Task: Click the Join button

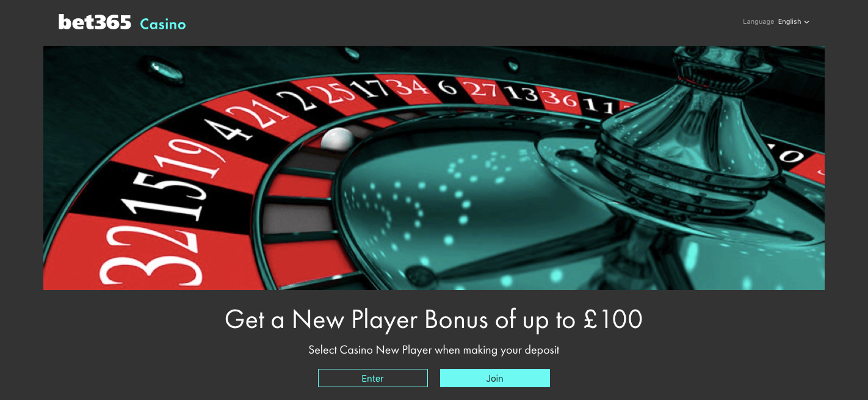Action: click(x=494, y=378)
